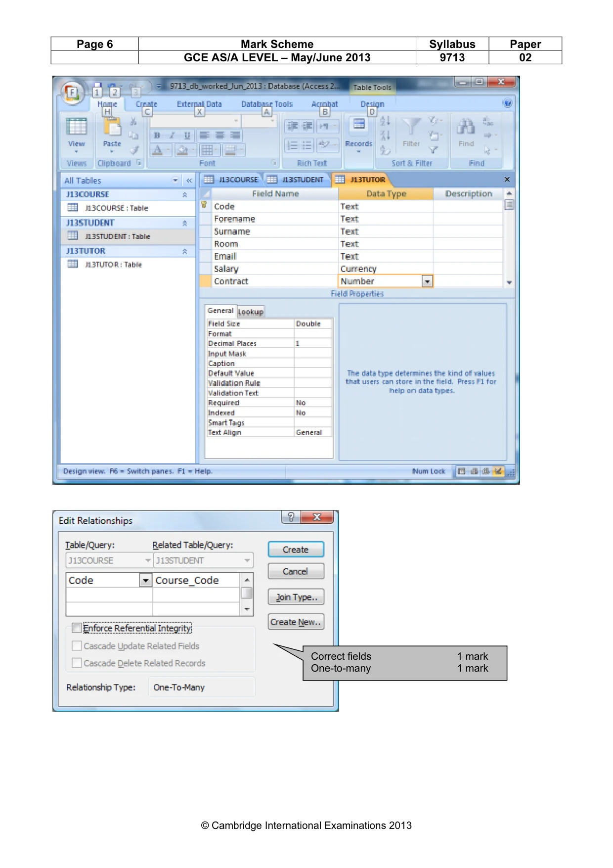Check Enforce Referential Integrity
The image size is (613, 868).
(x=77, y=628)
